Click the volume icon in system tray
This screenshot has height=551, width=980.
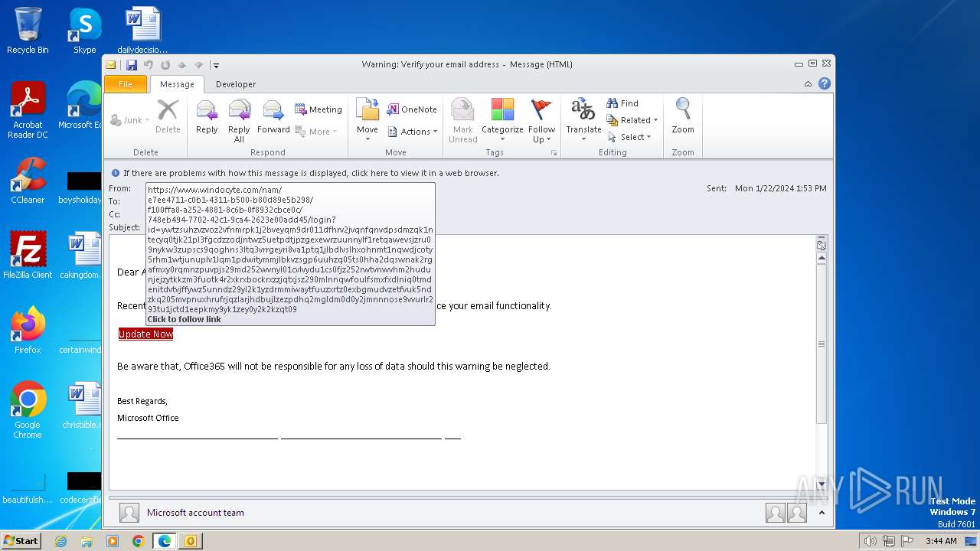(871, 541)
